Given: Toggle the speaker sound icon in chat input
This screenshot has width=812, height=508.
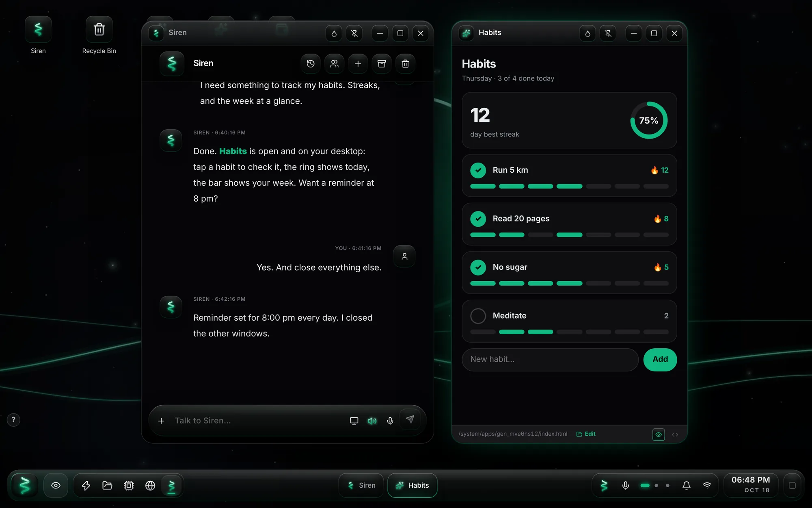Looking at the screenshot, I should (372, 421).
